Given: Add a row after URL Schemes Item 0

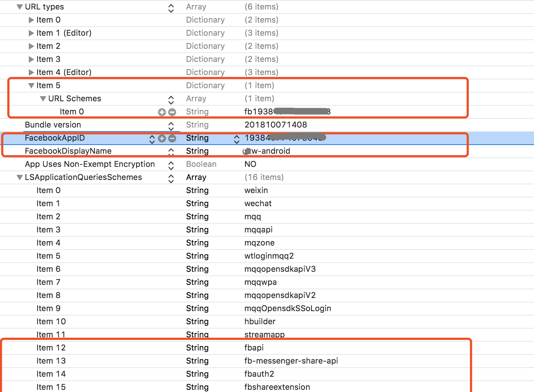Looking at the screenshot, I should tap(162, 112).
